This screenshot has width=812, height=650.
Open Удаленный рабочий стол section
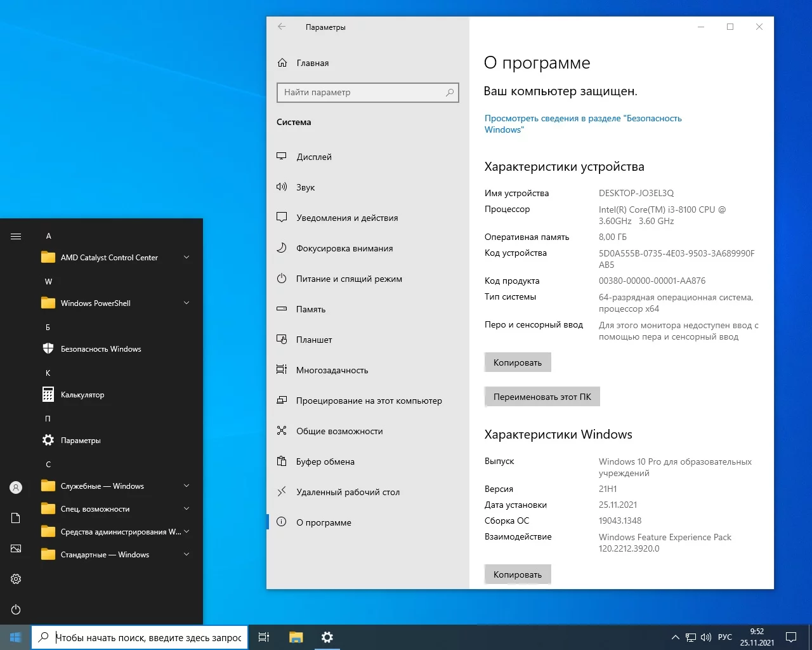pos(368,492)
